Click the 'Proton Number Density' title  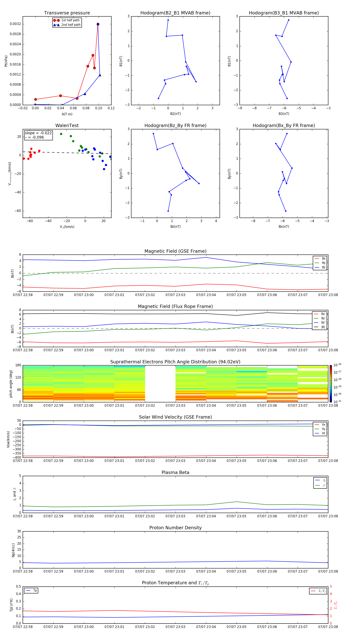[175, 528]
